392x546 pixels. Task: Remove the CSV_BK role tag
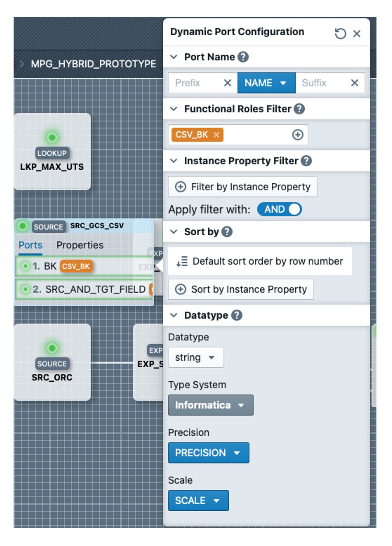tap(216, 135)
